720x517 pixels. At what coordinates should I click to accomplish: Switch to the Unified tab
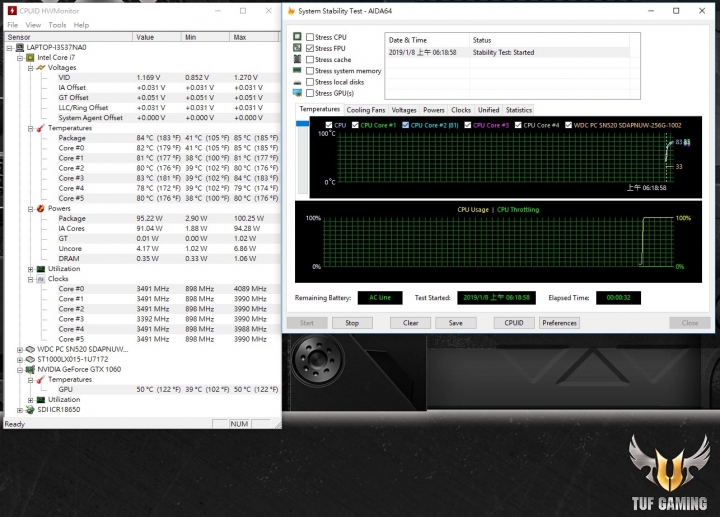(488, 110)
